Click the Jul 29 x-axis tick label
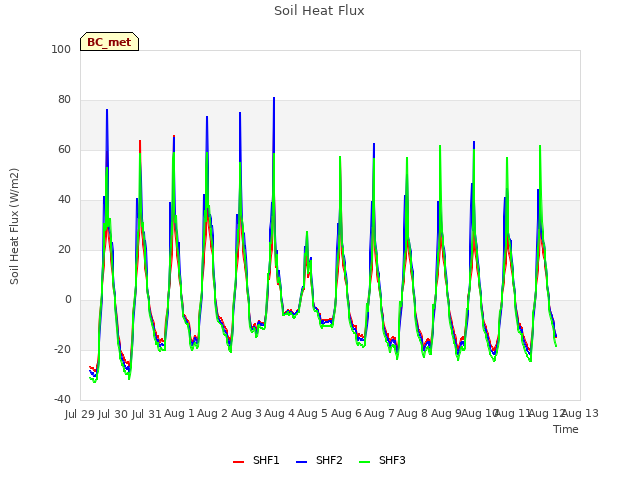The width and height of the screenshot is (640, 480). click(80, 414)
